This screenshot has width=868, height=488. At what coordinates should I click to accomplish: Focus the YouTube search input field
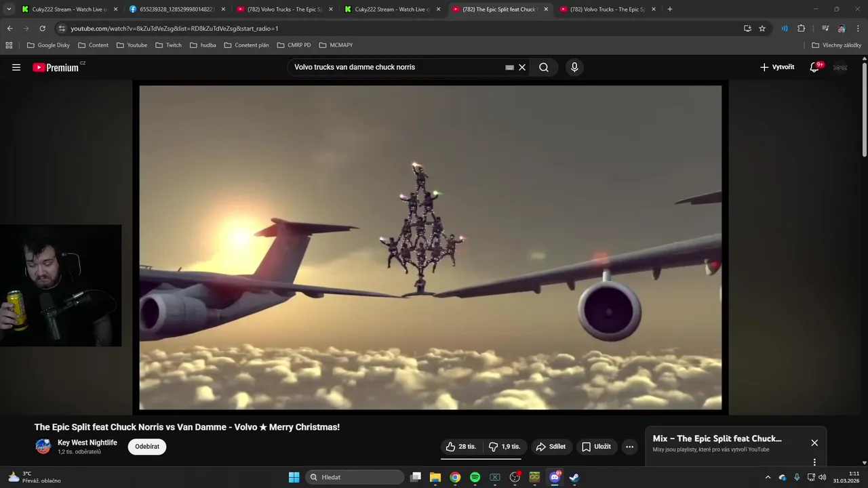point(397,67)
